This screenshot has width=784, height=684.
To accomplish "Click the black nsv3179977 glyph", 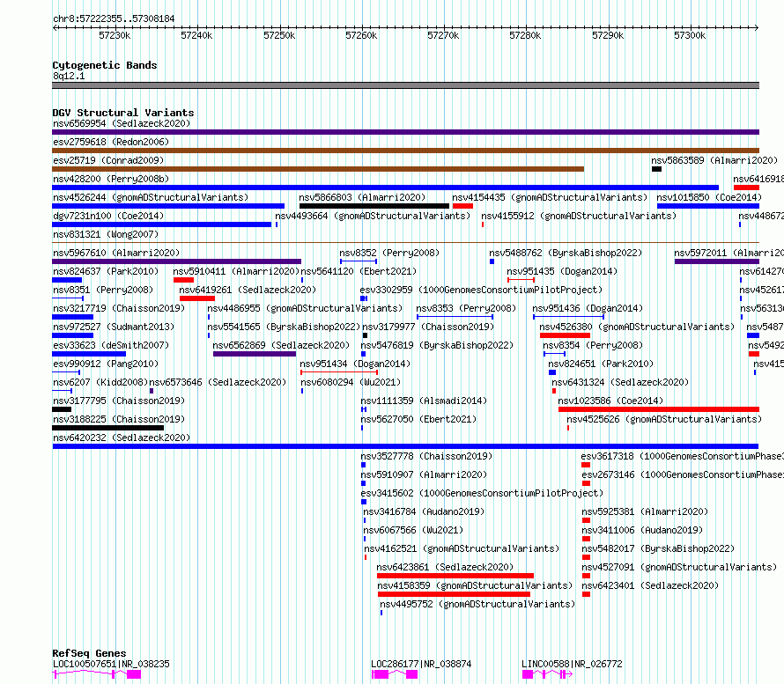I will click(365, 335).
